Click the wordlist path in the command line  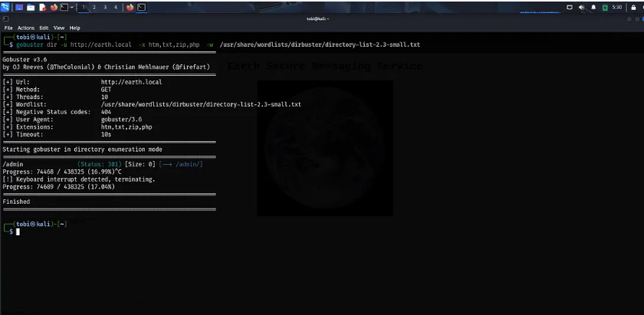pyautogui.click(x=320, y=44)
